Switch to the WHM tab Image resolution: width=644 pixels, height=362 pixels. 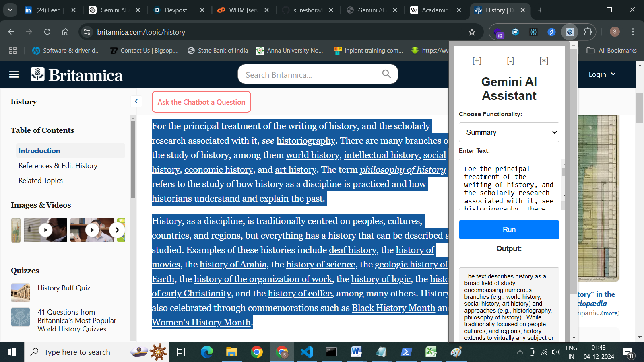tap(243, 10)
